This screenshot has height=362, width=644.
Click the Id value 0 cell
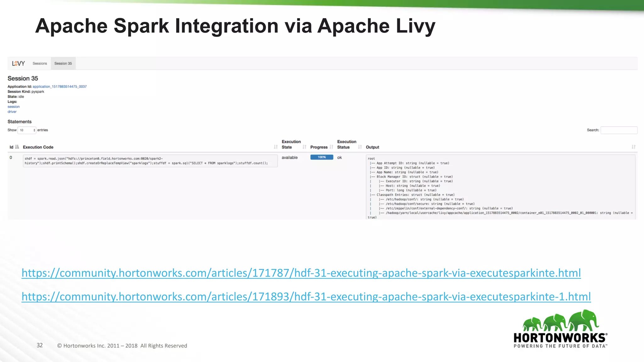click(11, 157)
